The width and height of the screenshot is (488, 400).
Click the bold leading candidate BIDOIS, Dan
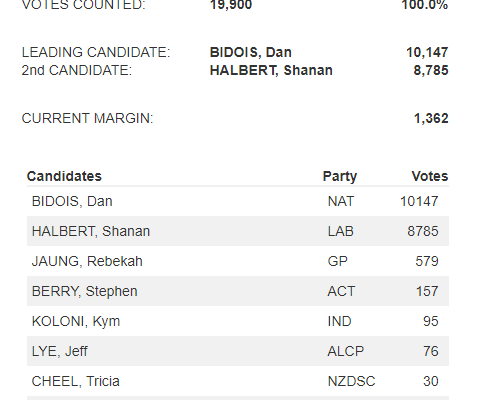(x=251, y=52)
